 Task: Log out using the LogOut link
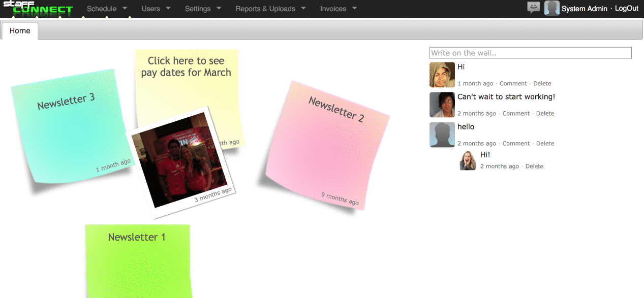pos(627,9)
